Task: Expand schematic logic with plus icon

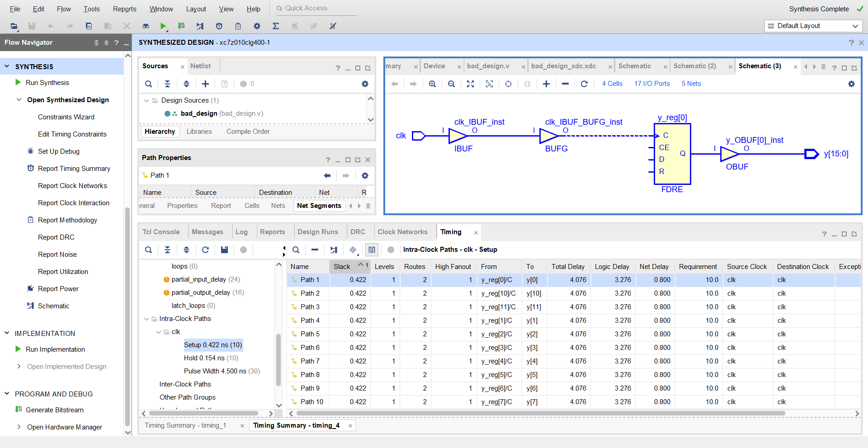Action: (546, 84)
